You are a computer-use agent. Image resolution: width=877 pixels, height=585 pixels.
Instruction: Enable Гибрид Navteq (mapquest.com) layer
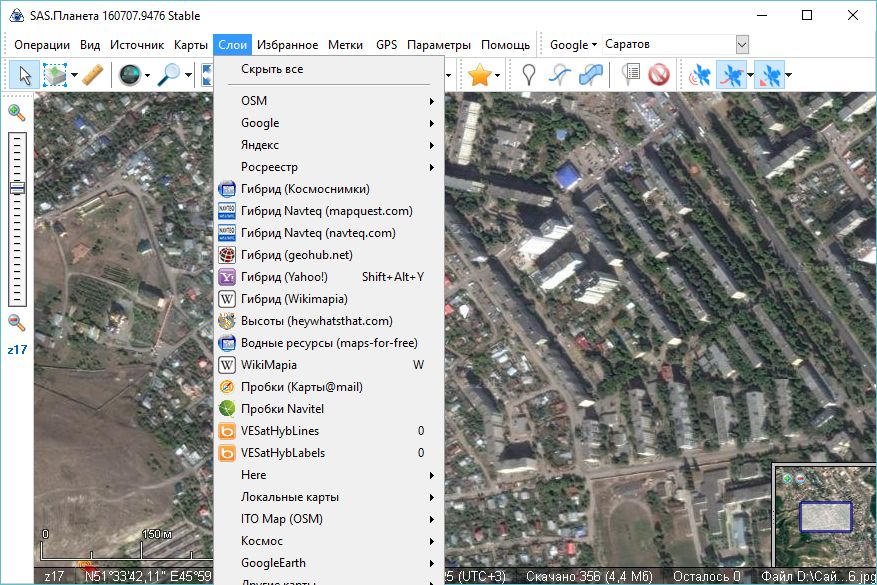click(329, 211)
